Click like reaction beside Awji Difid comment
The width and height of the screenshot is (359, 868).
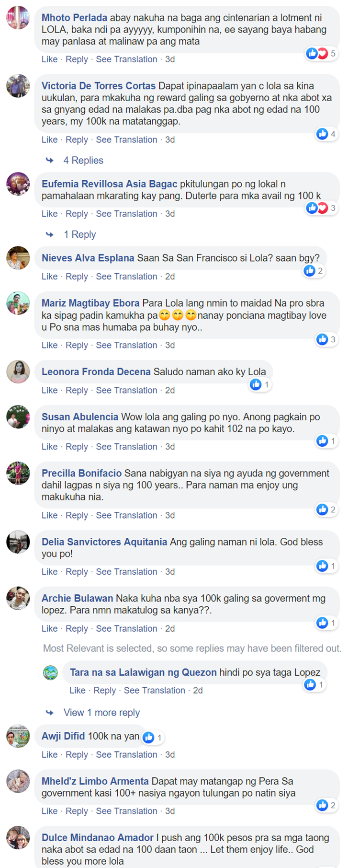coord(149,738)
